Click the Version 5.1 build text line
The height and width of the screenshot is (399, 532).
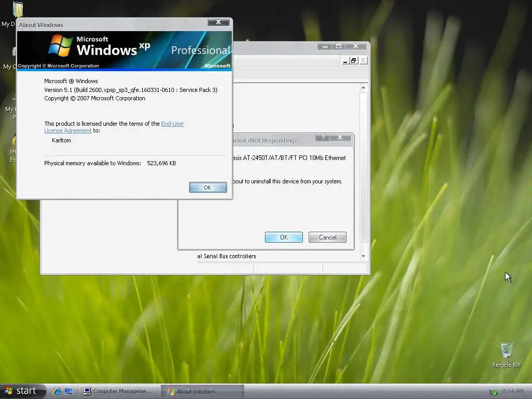pos(130,90)
